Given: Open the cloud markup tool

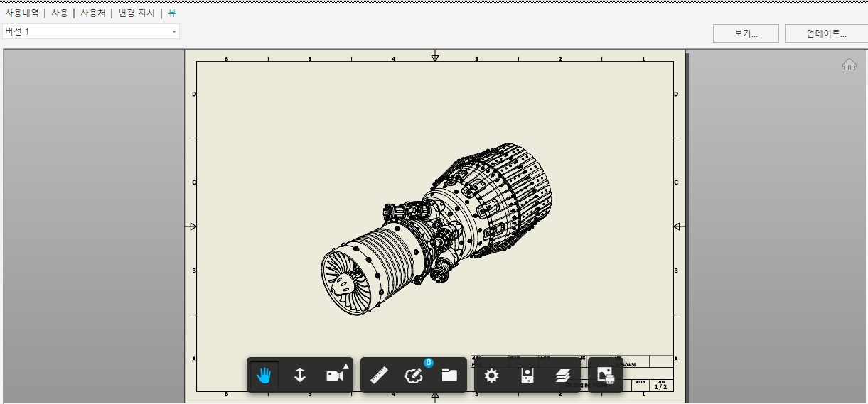Looking at the screenshot, I should pos(414,376).
